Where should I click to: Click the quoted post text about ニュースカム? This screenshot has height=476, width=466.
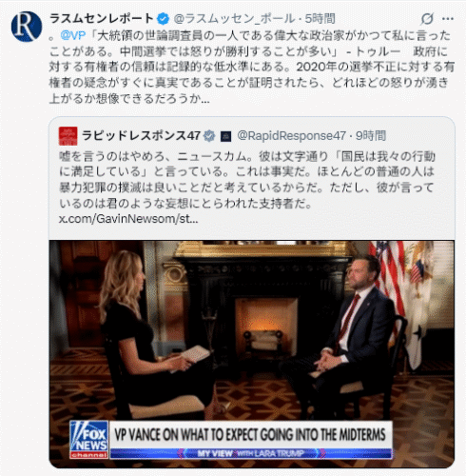tap(247, 180)
